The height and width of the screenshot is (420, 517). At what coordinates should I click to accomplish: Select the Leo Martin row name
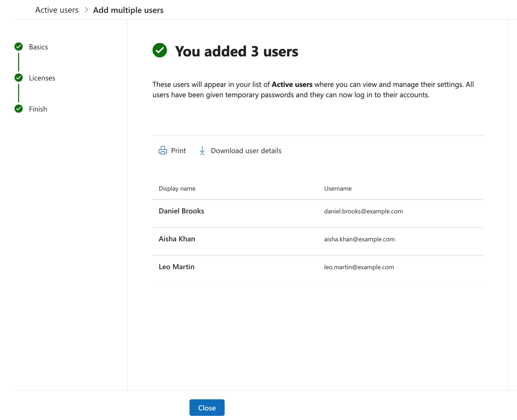pos(177,267)
